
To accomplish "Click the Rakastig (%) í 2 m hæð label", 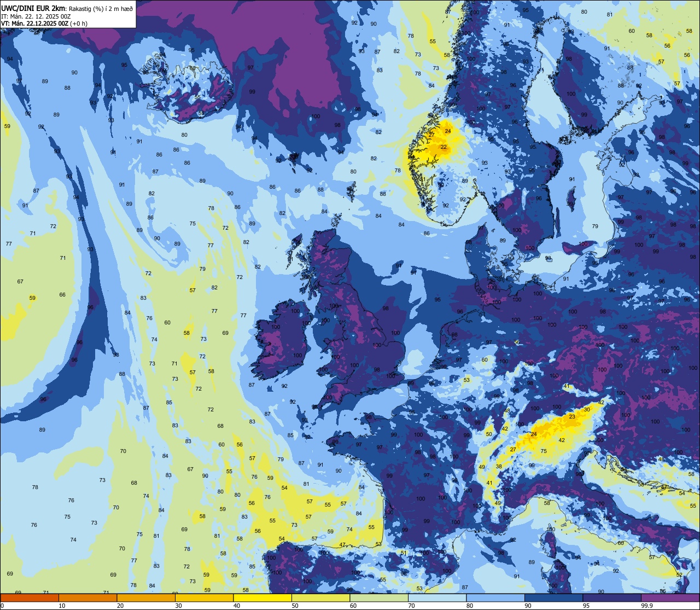I will pyautogui.click(x=101, y=9).
